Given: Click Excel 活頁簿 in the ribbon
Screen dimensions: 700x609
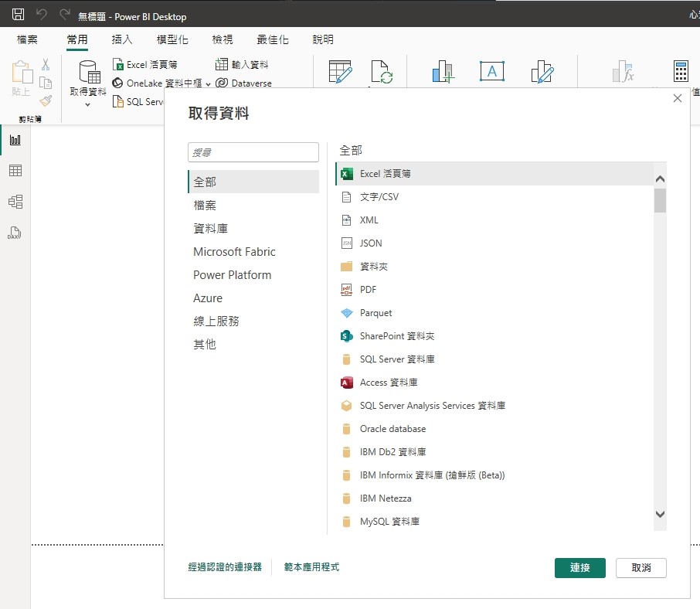Looking at the screenshot, I should [145, 65].
